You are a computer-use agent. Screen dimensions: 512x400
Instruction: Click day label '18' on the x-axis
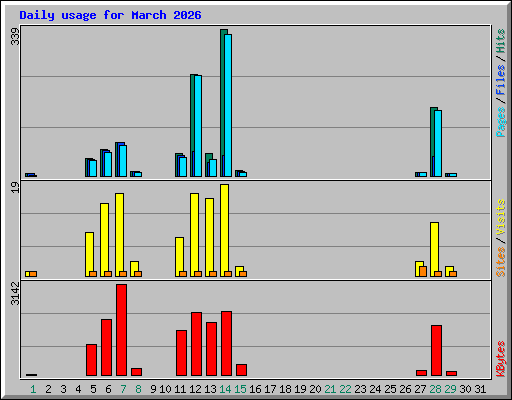click(285, 389)
